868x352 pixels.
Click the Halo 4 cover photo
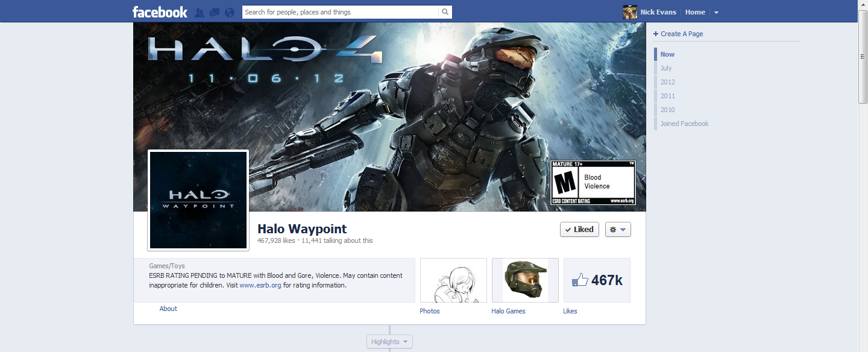[x=389, y=117]
